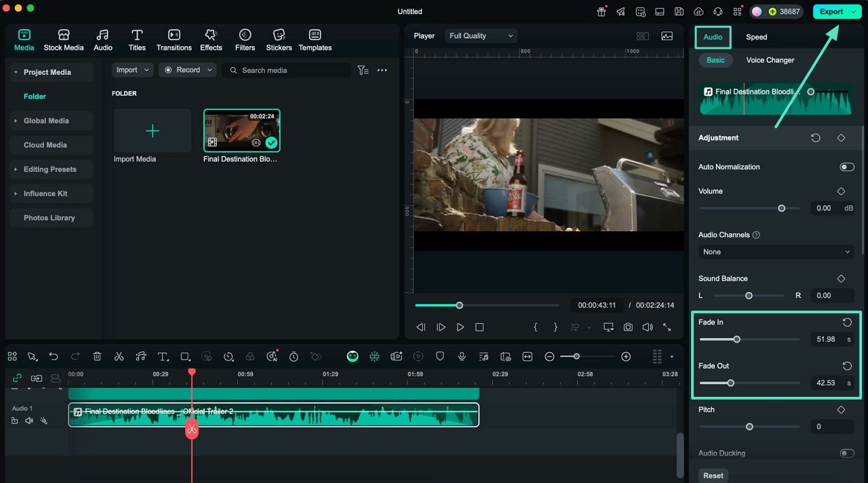The image size is (868, 483).
Task: Toggle timeline link icon
Action: 17,378
